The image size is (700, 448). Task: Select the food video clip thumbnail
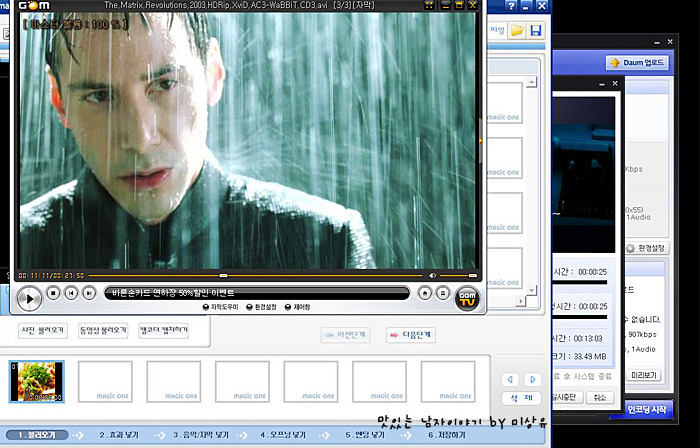(37, 382)
